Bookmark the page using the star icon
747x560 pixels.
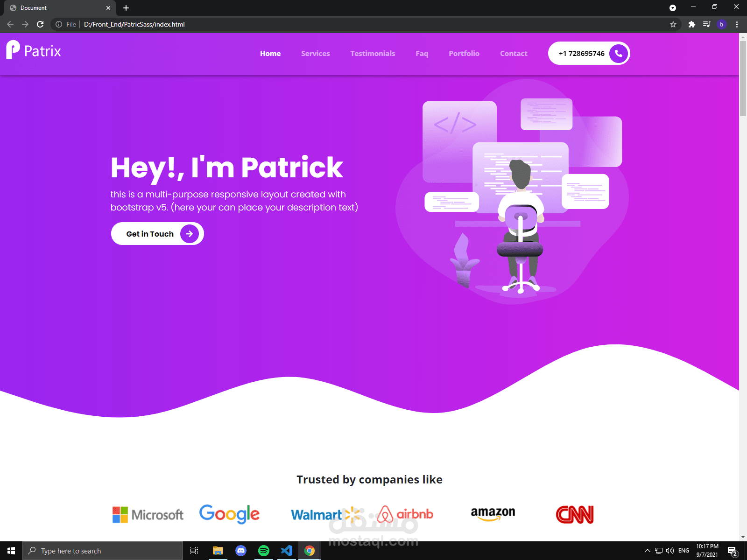tap(672, 24)
